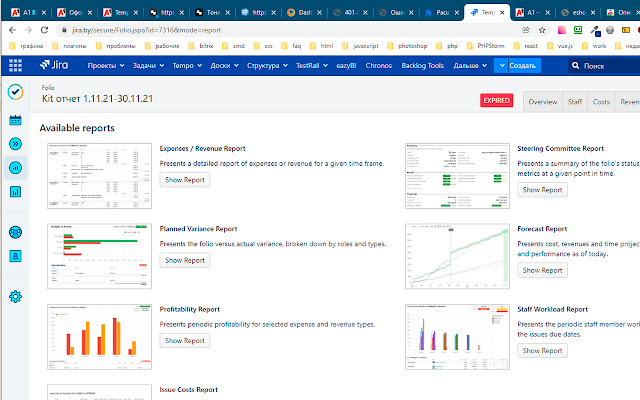
Task: Open Tempo checkmark icon in left sidebar
Action: (x=15, y=92)
